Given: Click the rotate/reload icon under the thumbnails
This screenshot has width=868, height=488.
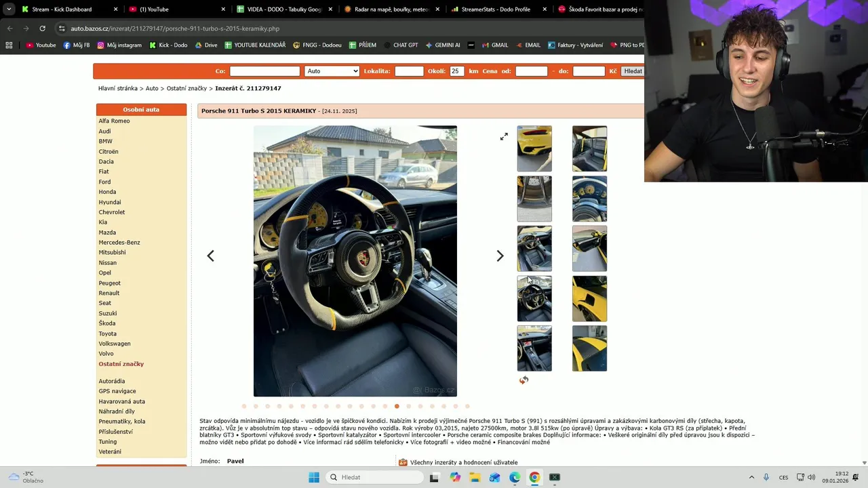Looking at the screenshot, I should click(524, 380).
